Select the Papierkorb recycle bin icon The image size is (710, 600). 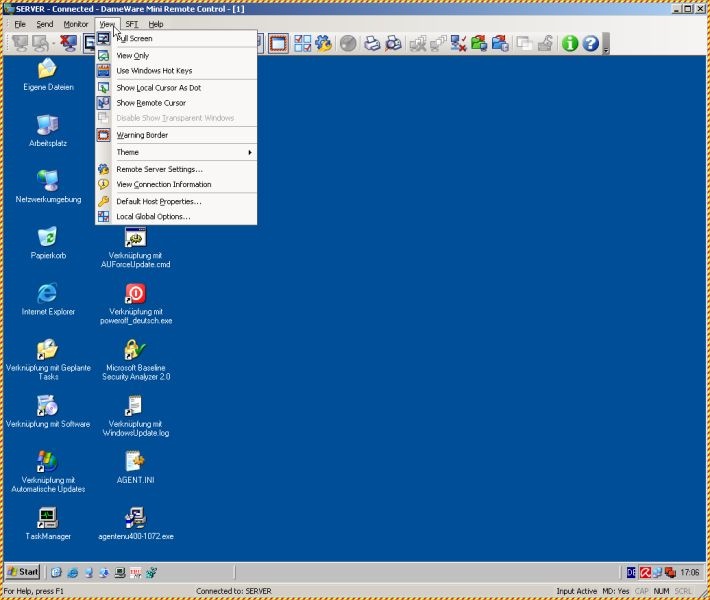coord(47,238)
